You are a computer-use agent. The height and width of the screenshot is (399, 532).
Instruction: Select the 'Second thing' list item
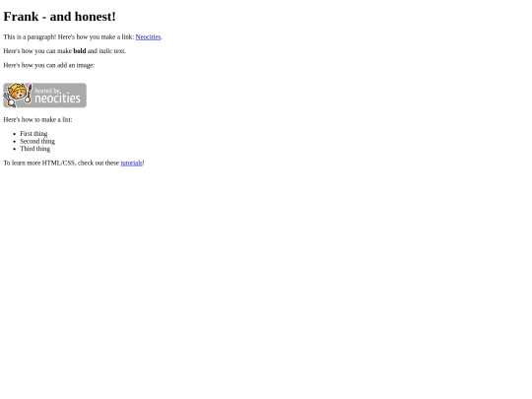point(37,141)
